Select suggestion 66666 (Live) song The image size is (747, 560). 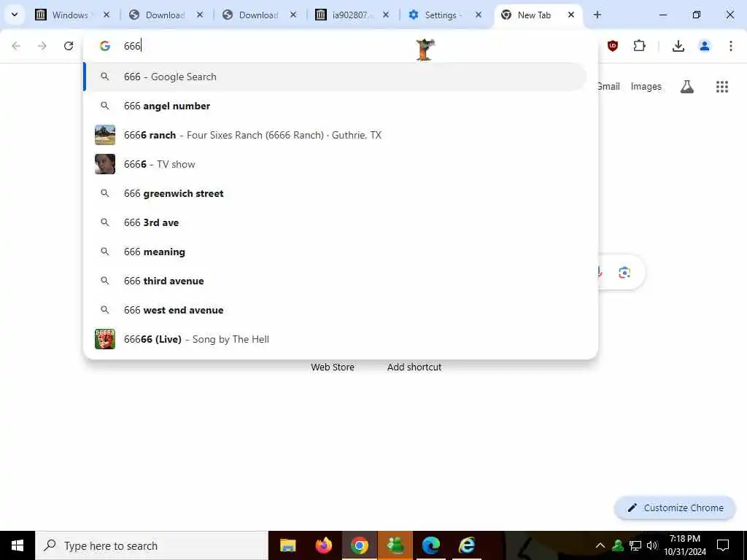tap(336, 339)
